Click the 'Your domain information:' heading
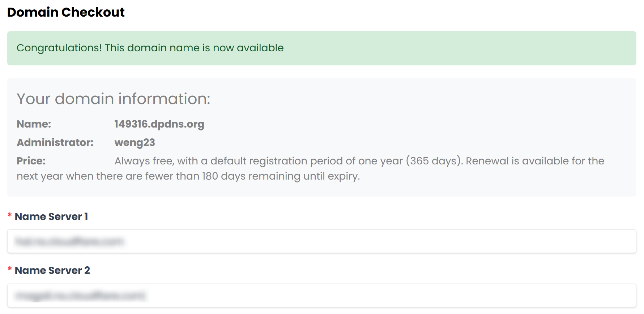The width and height of the screenshot is (644, 314). pos(114,99)
